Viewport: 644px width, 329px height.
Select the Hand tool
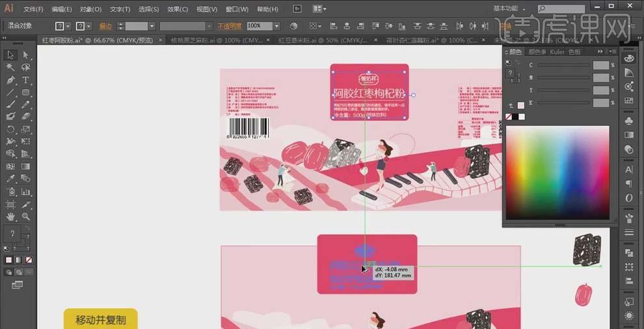10,216
